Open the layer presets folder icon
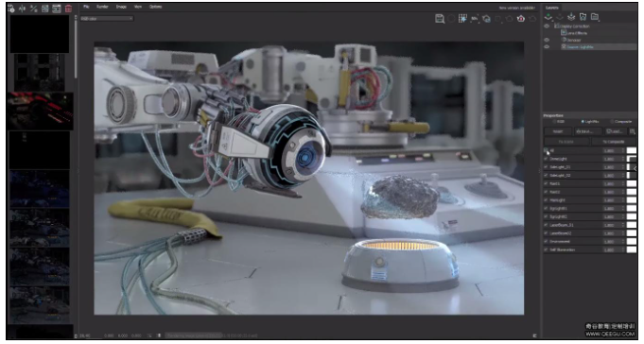644x344 pixels. click(x=595, y=17)
